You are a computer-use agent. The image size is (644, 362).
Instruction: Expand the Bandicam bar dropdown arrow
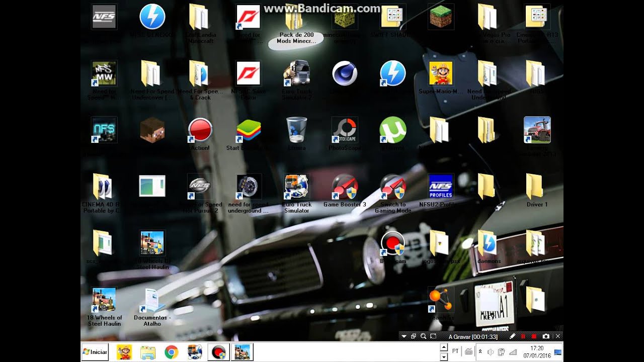coord(404,336)
